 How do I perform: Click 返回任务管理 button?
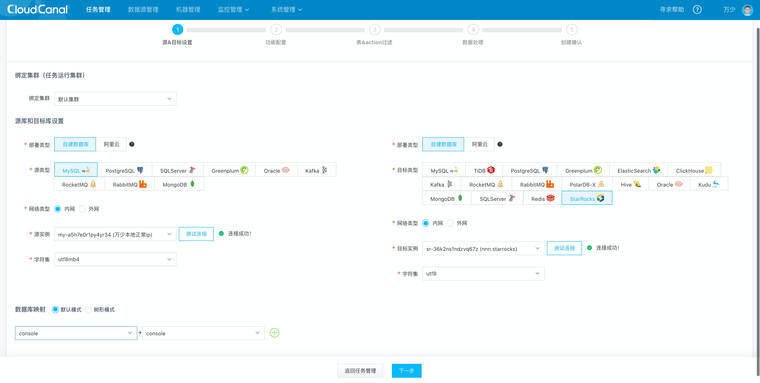point(360,370)
